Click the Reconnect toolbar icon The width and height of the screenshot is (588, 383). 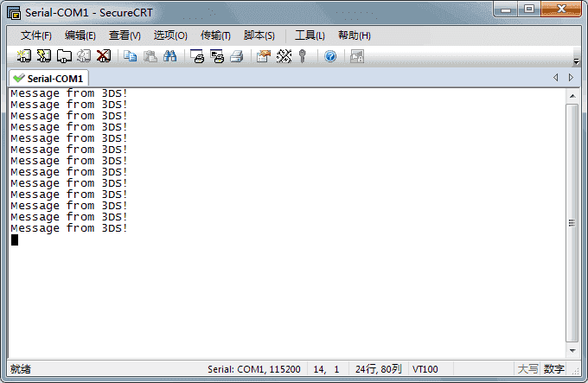click(84, 56)
